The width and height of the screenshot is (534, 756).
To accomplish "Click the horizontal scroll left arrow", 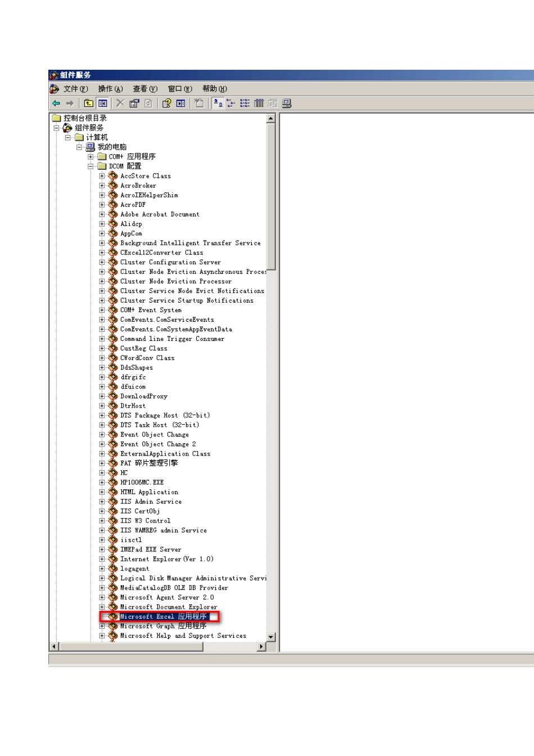I will click(55, 647).
